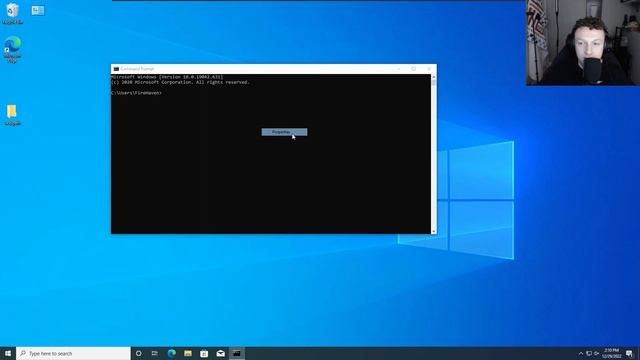Click the Command Prompt scroll down arrow
The image size is (640, 360).
click(433, 231)
